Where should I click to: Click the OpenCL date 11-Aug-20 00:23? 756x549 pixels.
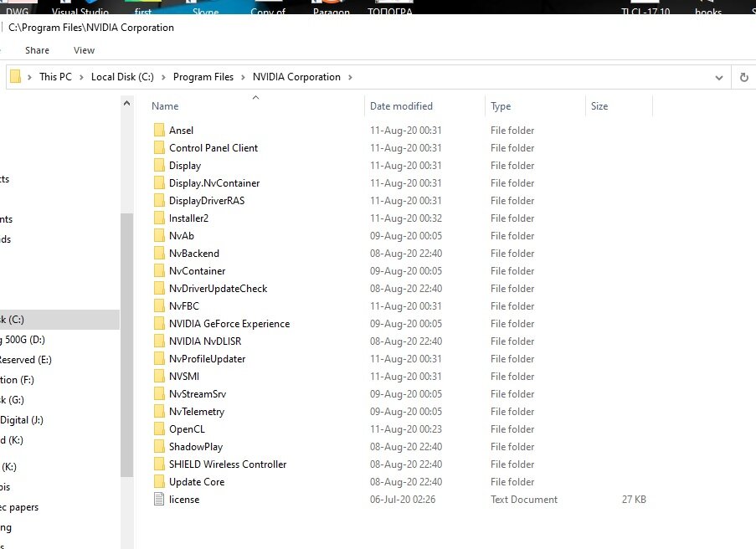(x=405, y=429)
